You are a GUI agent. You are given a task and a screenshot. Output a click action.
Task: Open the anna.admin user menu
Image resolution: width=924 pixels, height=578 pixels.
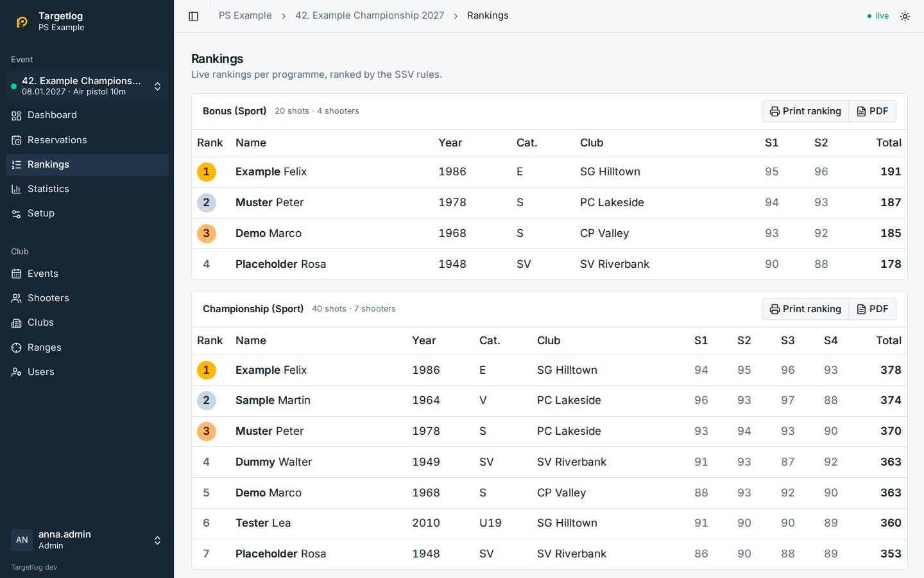(x=87, y=540)
